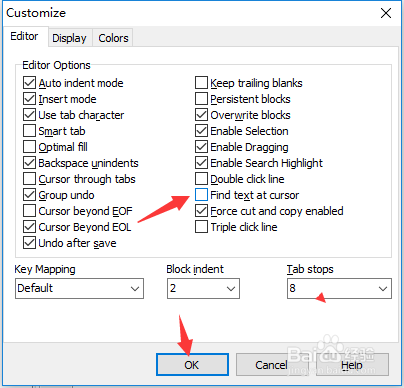Uncheck Overwrite blocks checkbox
The height and width of the screenshot is (388, 404).
click(201, 115)
